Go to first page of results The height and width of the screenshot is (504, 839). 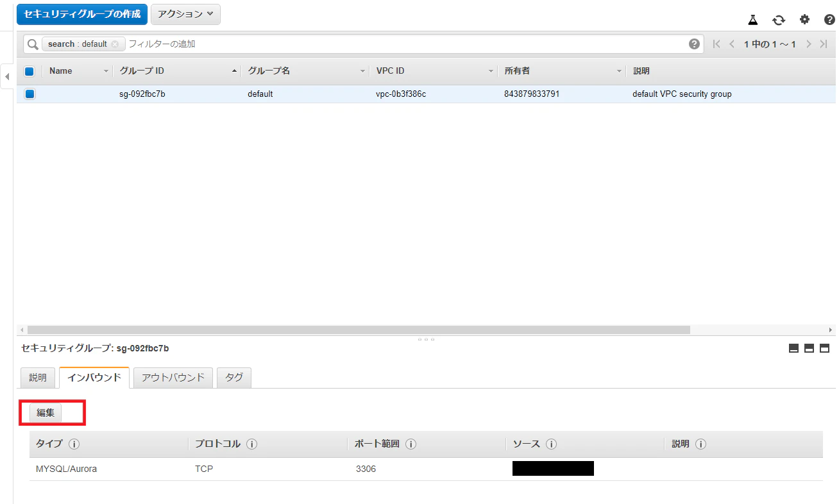coord(716,44)
